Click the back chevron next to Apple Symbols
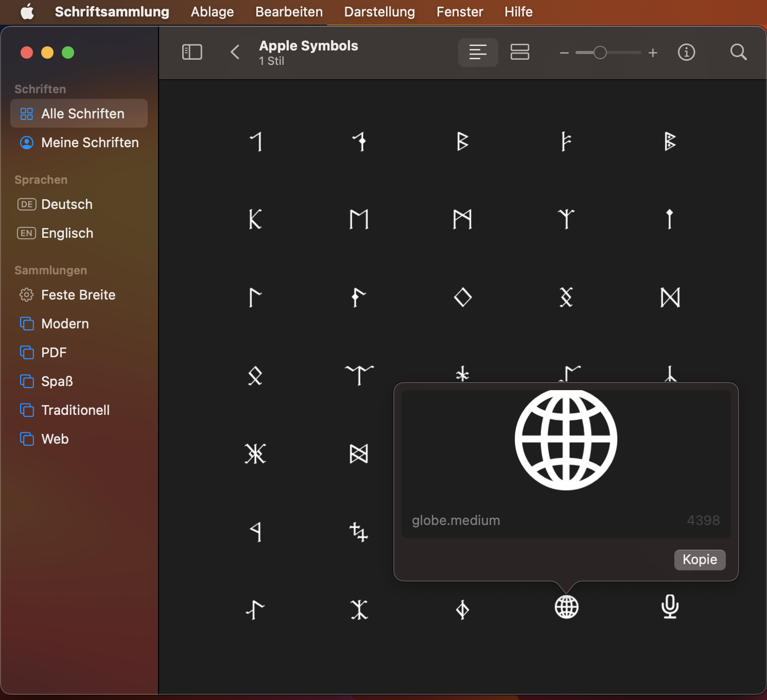The width and height of the screenshot is (767, 700). click(x=235, y=52)
